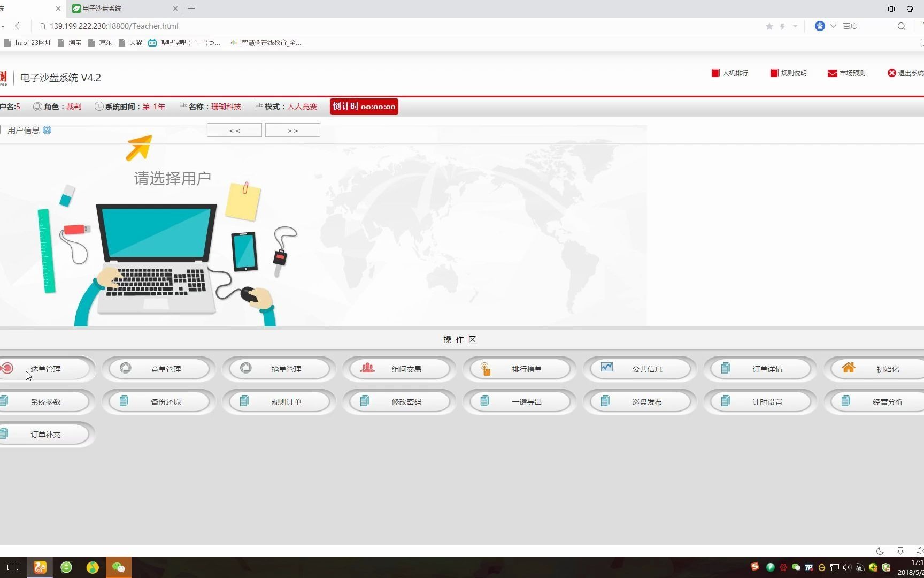Click the Task View taskbar icon
This screenshot has height=578, width=924.
pyautogui.click(x=13, y=567)
